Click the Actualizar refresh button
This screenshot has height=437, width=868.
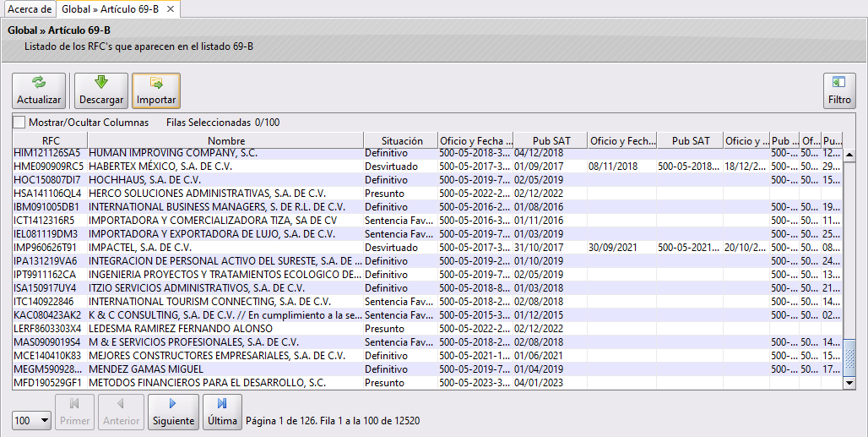click(39, 90)
